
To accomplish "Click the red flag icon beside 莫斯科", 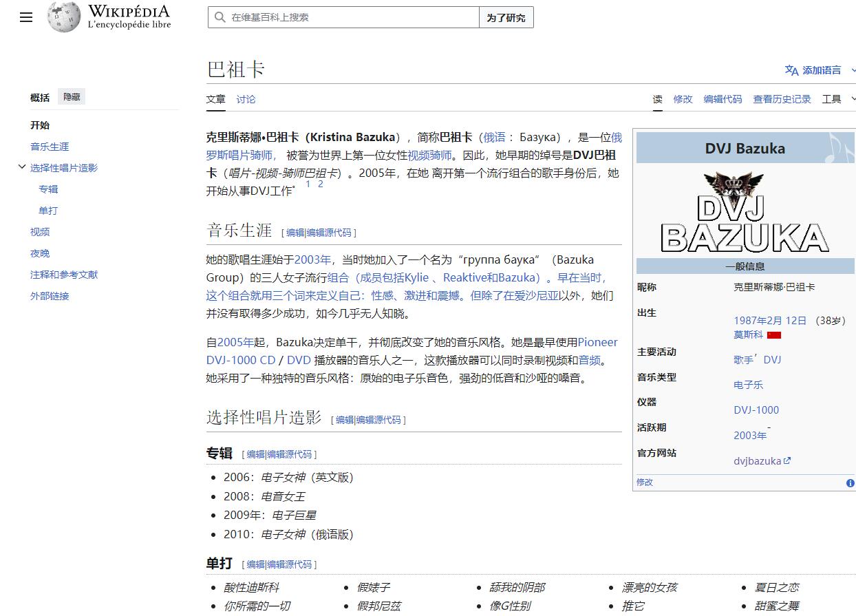I will [774, 335].
